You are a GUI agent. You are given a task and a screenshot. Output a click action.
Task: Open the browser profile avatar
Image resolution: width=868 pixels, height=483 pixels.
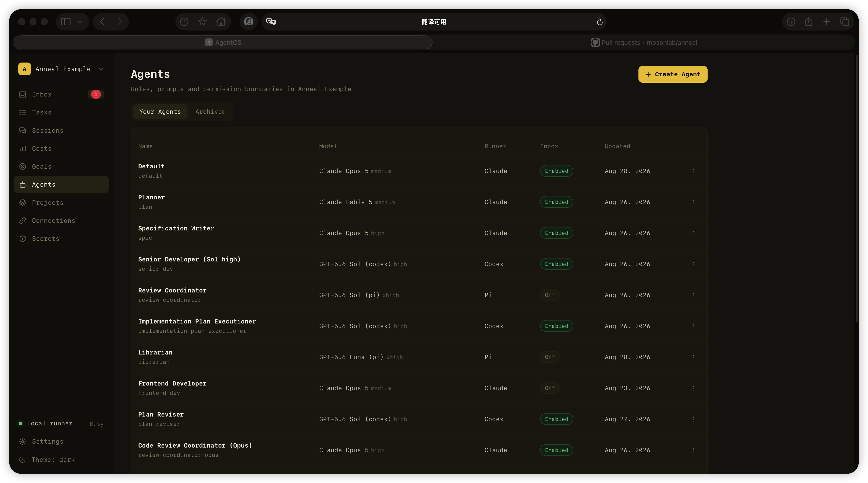pyautogui.click(x=249, y=22)
